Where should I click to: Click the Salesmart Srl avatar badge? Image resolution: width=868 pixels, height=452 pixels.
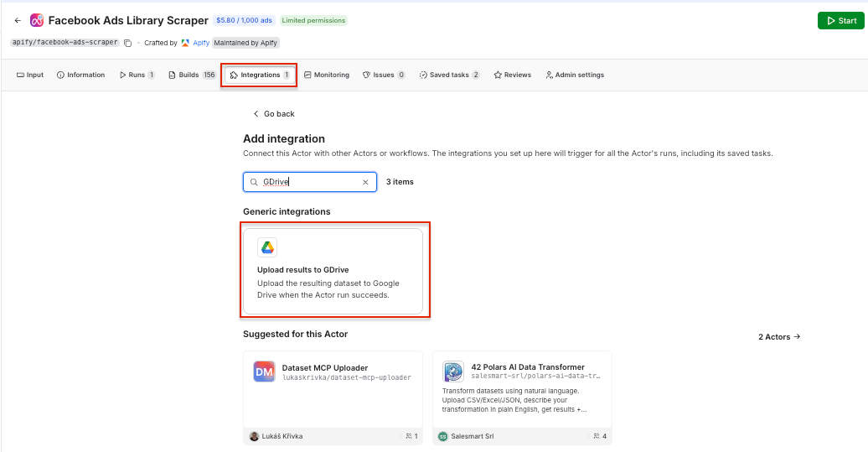(x=443, y=437)
